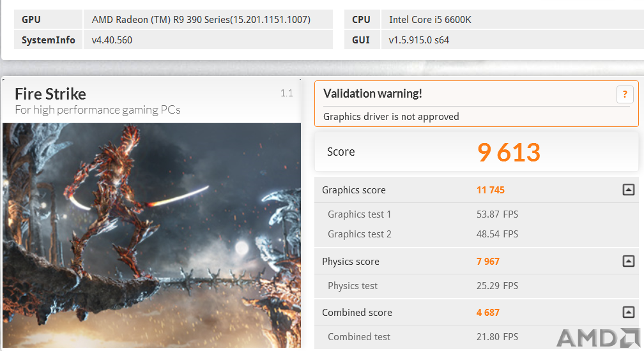The image size is (644, 351).
Task: Collapse the Combined score section
Action: pos(629,312)
